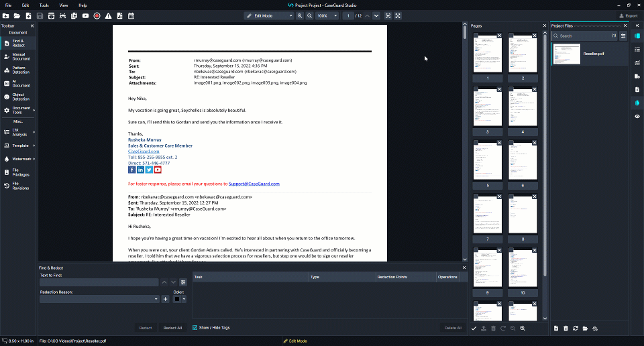
Task: Select the Manual Document tool
Action: [18, 56]
